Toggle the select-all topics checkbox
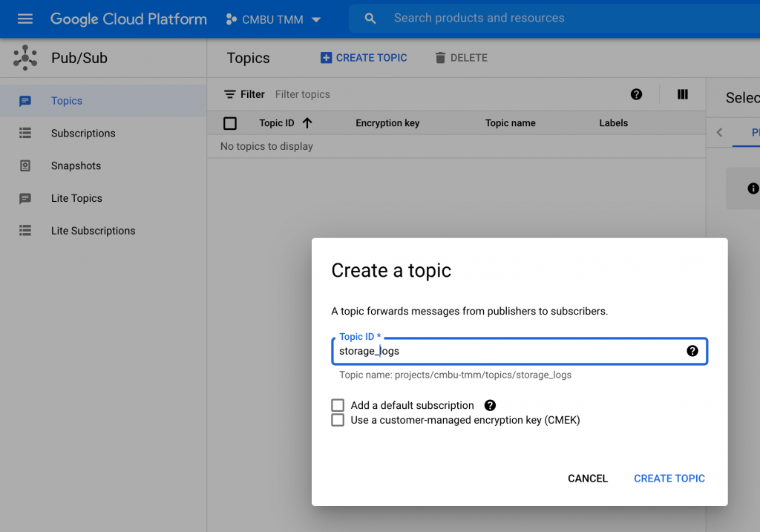Image resolution: width=760 pixels, height=532 pixels. point(230,123)
